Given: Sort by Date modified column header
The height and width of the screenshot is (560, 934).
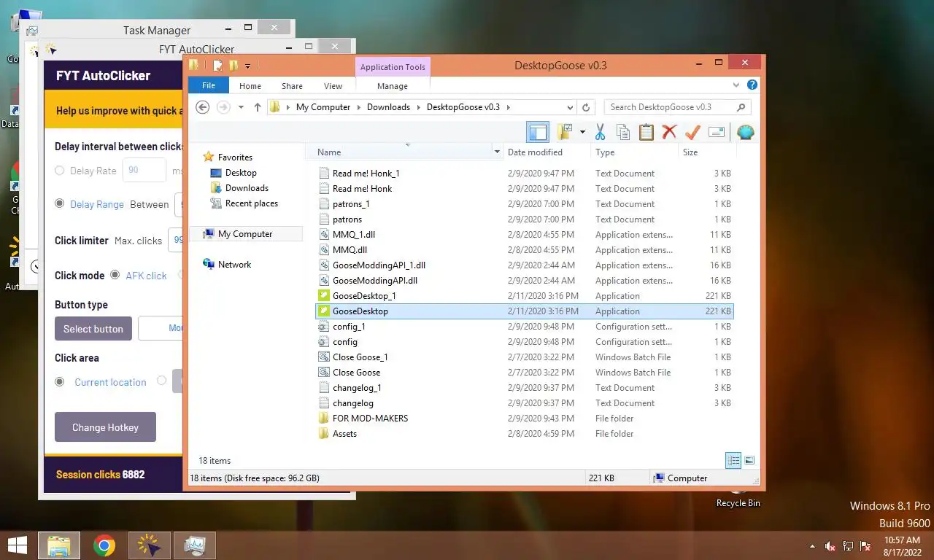Looking at the screenshot, I should (547, 152).
